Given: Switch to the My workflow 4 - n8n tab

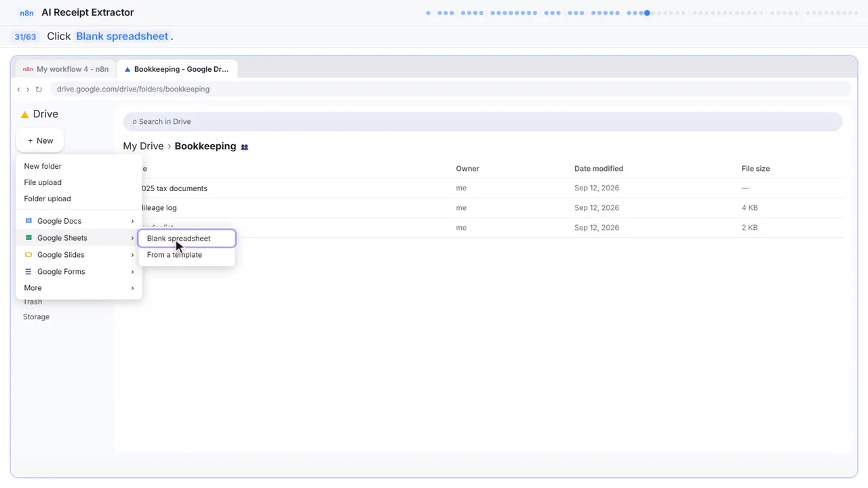Looking at the screenshot, I should (x=66, y=69).
